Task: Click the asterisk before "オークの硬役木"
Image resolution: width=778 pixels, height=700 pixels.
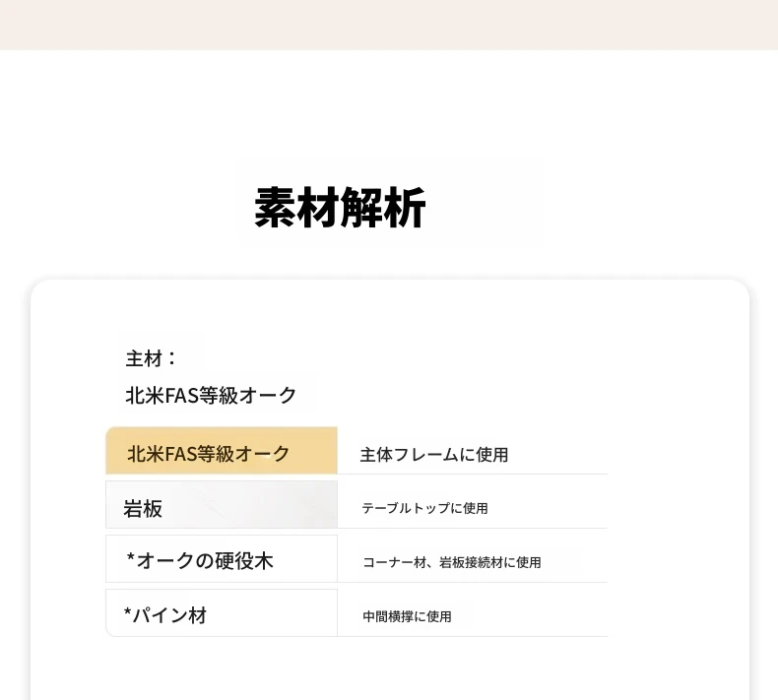Action: pyautogui.click(x=130, y=559)
